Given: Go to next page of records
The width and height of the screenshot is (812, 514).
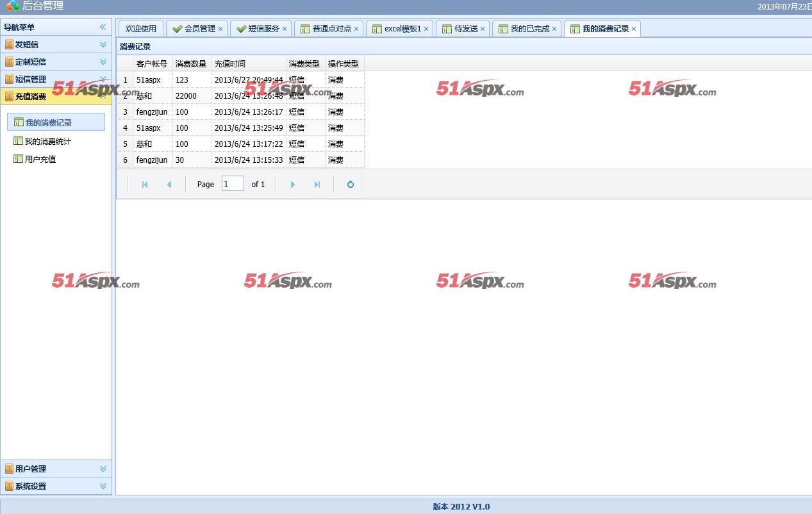Looking at the screenshot, I should pos(293,185).
